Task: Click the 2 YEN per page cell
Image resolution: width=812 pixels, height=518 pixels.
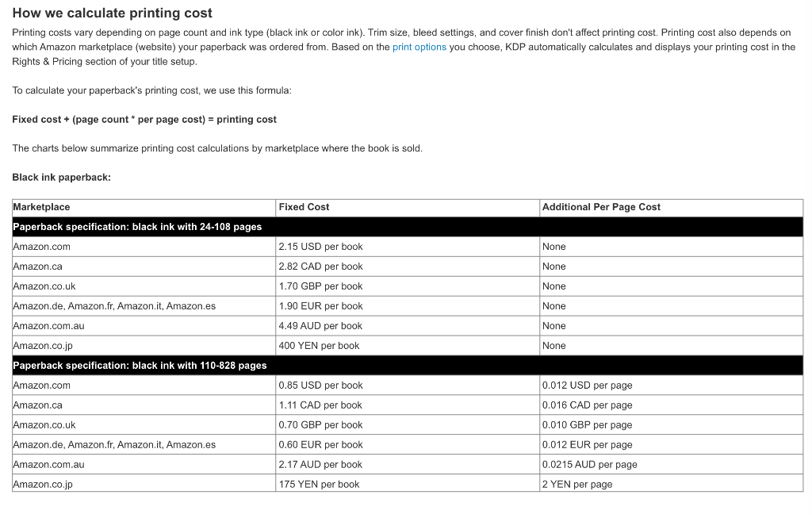Action: pos(671,485)
